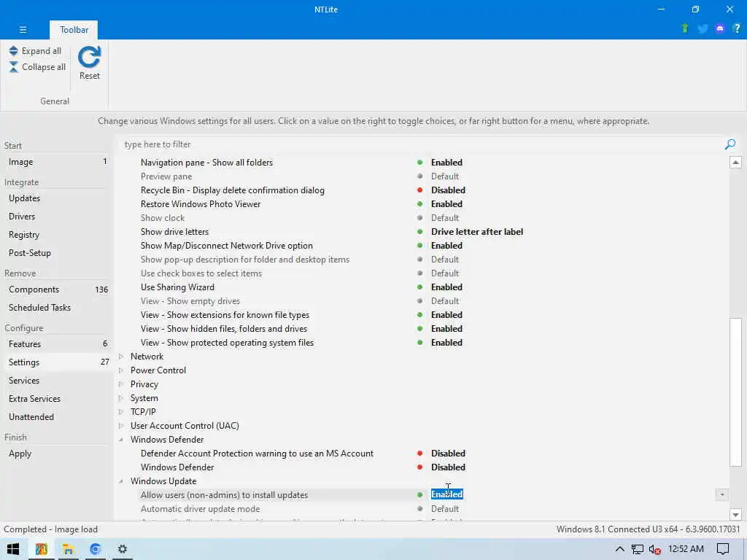Click the scrollbar down arrow

pyautogui.click(x=735, y=514)
